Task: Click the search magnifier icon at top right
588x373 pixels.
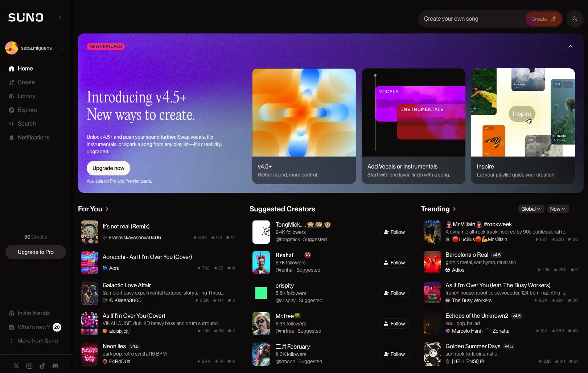Action: (575, 19)
